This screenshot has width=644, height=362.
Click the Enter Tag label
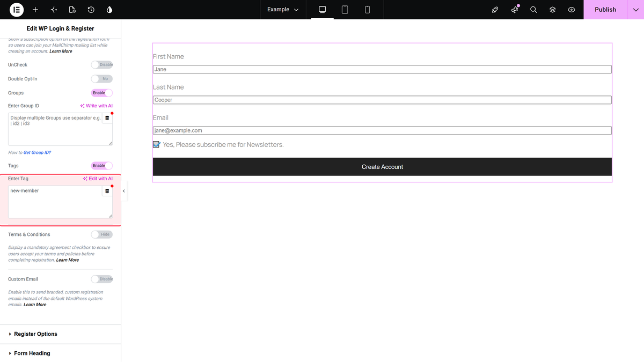pos(18,179)
